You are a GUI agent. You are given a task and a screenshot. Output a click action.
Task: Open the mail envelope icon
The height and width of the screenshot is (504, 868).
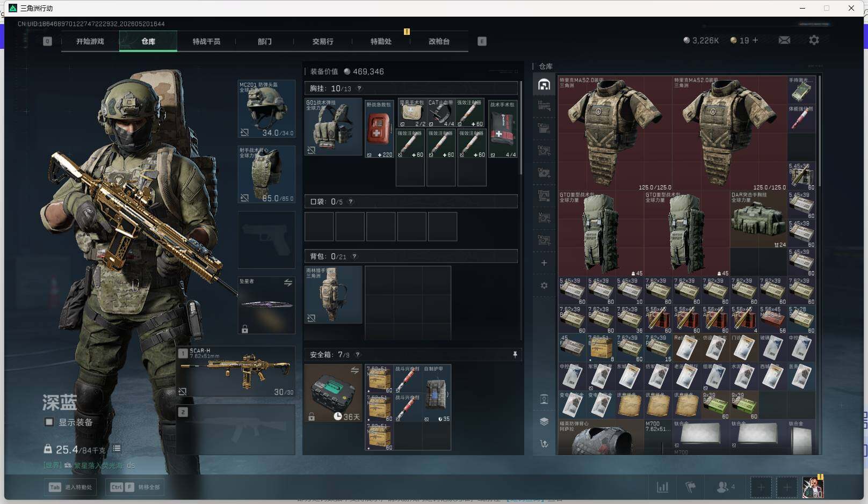coord(784,40)
